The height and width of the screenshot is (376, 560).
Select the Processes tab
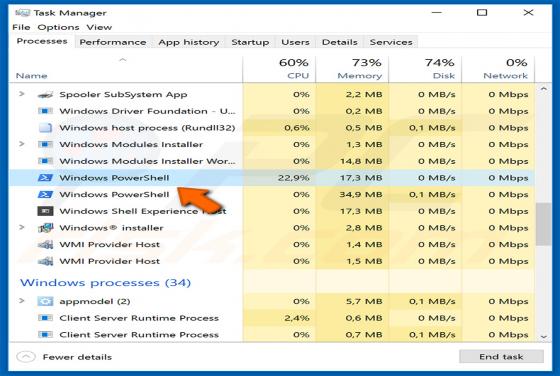pyautogui.click(x=42, y=41)
